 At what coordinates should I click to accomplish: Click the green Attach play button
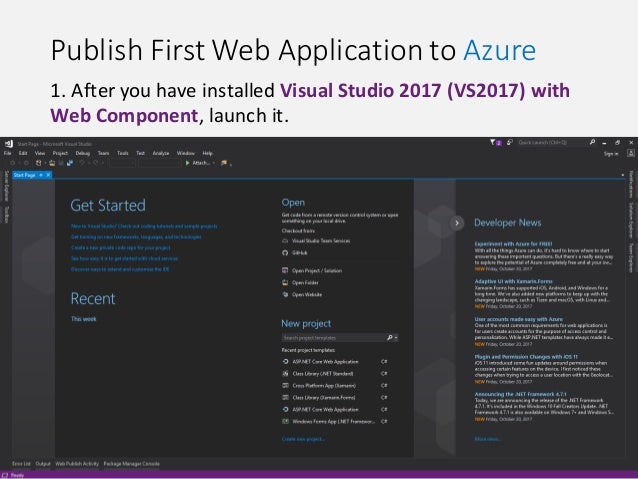click(188, 163)
